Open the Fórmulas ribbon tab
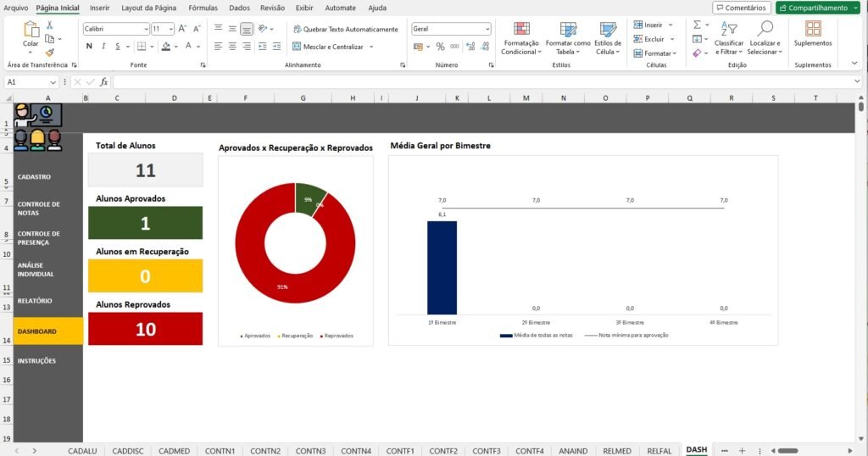 coord(203,8)
